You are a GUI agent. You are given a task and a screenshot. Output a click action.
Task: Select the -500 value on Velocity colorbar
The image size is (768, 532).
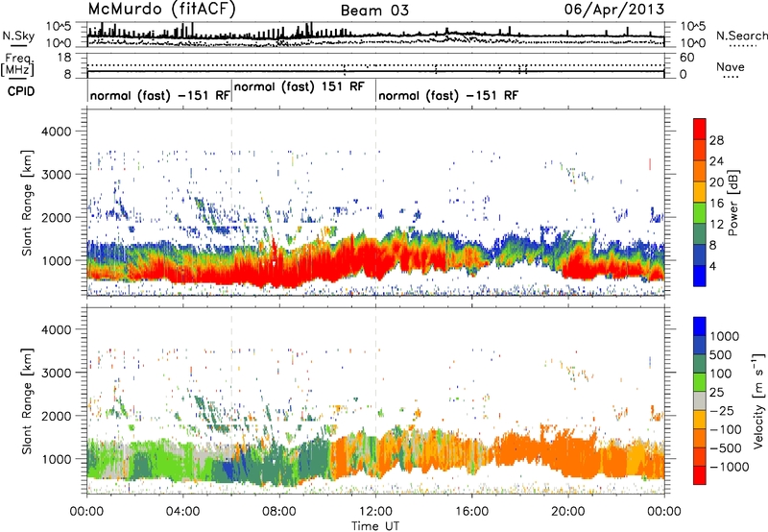[725, 448]
